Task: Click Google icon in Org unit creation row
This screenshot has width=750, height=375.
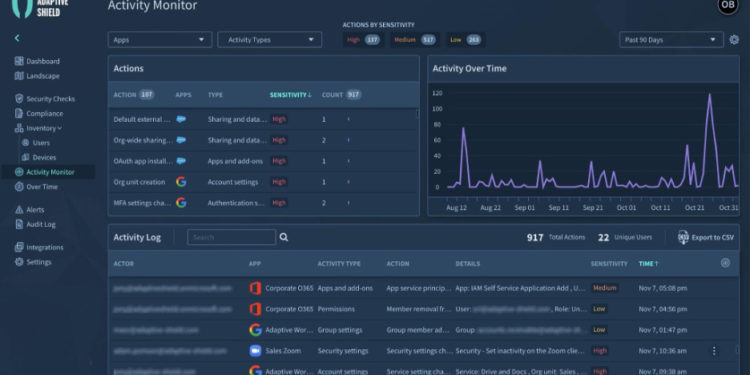Action: [181, 182]
